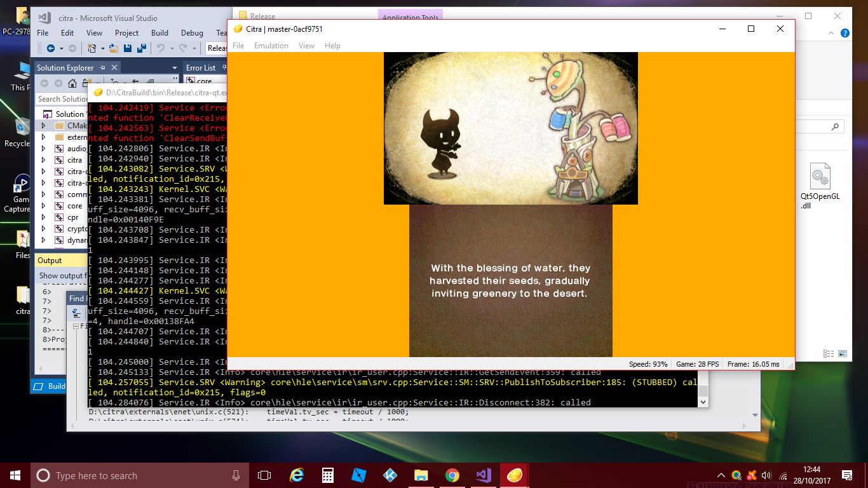
Task: Switch Explorer to details view icon
Action: tap(829, 354)
